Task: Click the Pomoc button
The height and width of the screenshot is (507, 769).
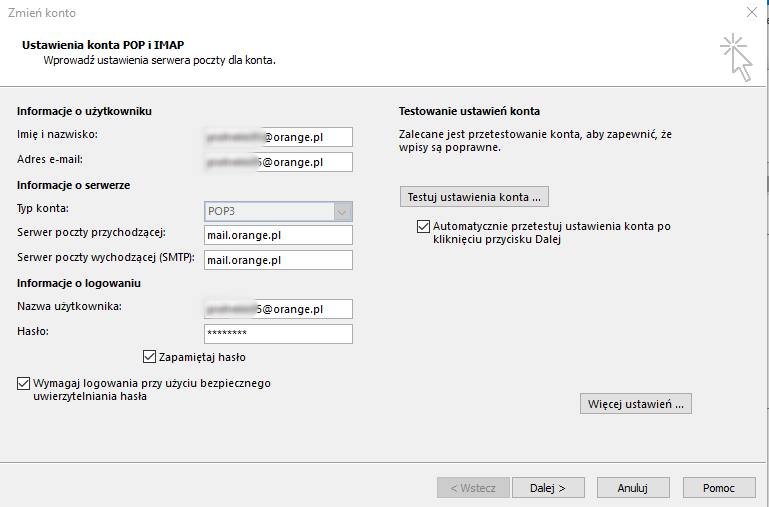Action: tap(719, 488)
